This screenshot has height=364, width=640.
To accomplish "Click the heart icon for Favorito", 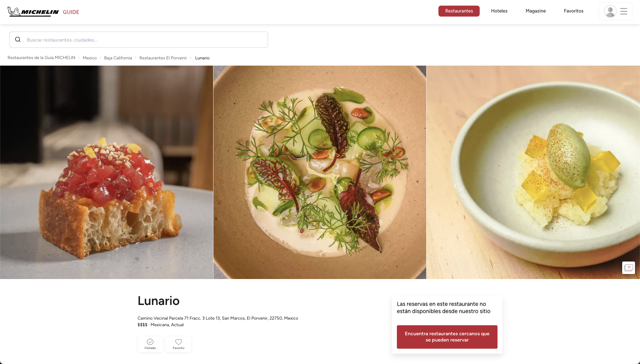I will [178, 342].
